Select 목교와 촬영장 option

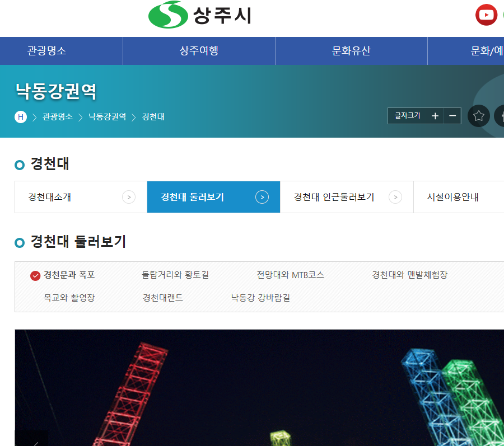(69, 298)
